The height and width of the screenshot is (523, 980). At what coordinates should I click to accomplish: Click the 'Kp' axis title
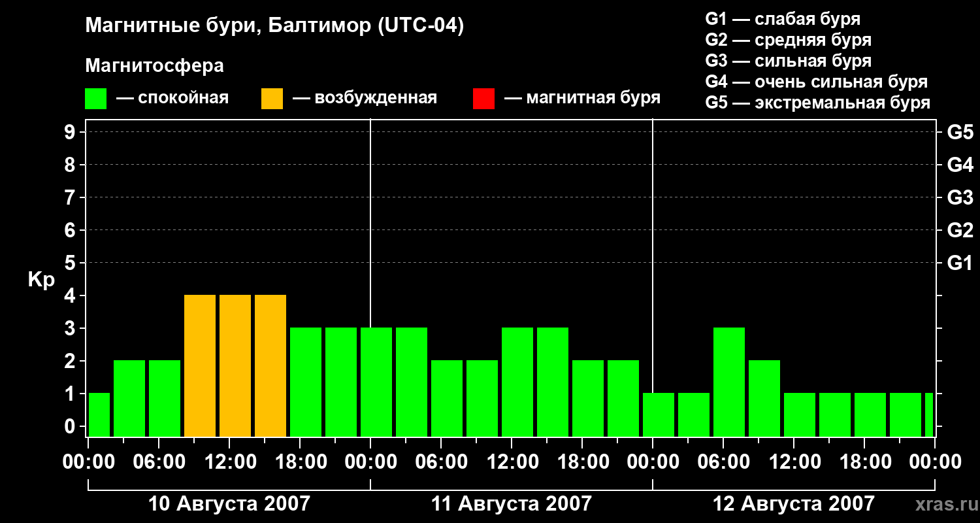[41, 280]
